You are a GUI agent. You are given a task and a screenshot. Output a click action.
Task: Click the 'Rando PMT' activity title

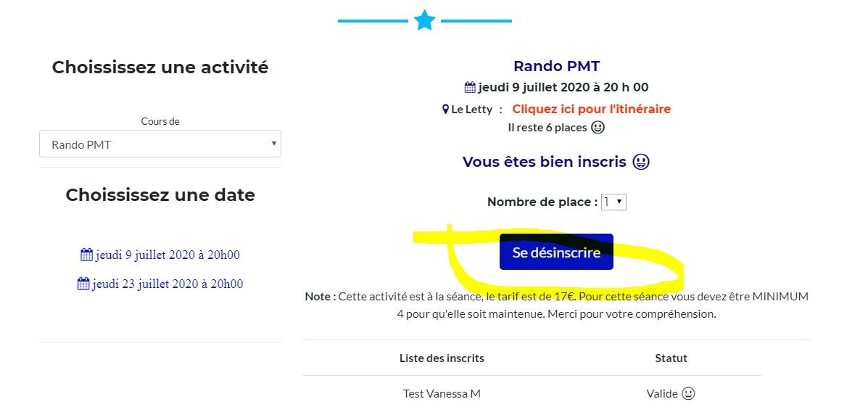pos(556,66)
